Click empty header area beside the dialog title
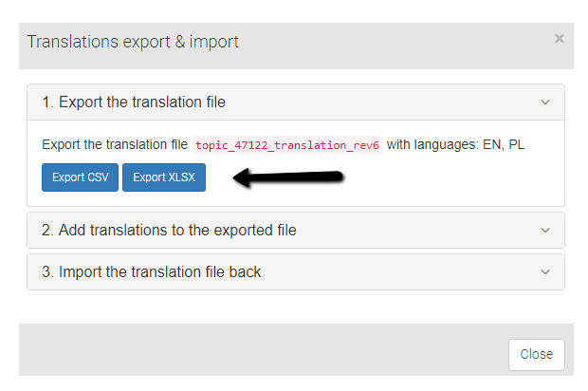Viewport: 588px width, 391px height. point(394,45)
